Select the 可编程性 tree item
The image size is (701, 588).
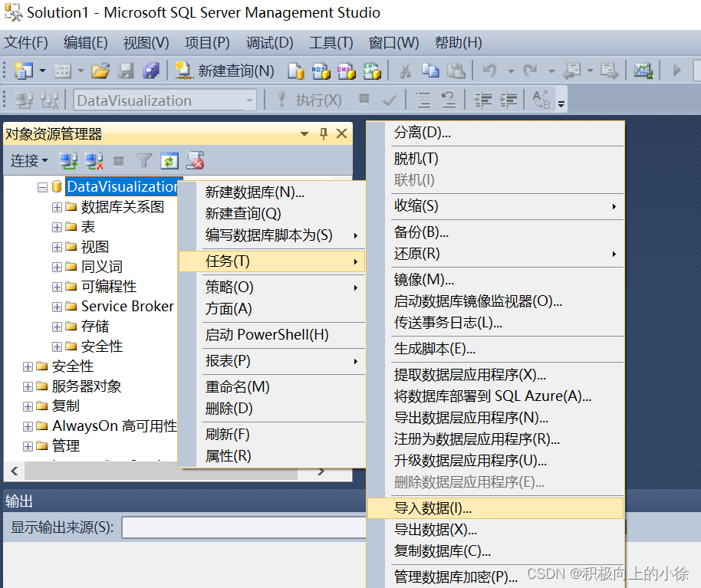coord(109,287)
